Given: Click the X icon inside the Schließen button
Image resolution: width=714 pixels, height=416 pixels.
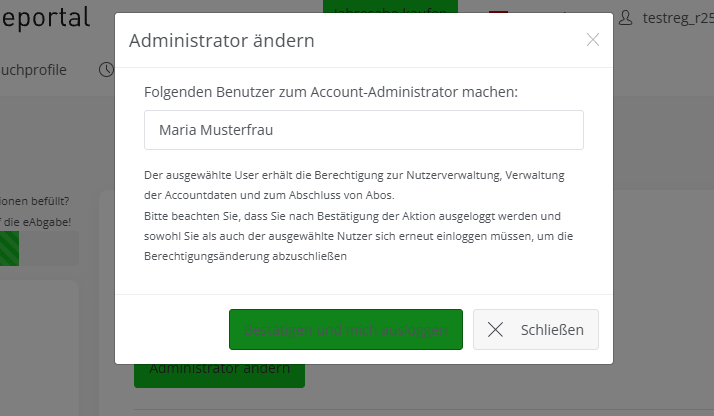Looking at the screenshot, I should click(x=495, y=330).
